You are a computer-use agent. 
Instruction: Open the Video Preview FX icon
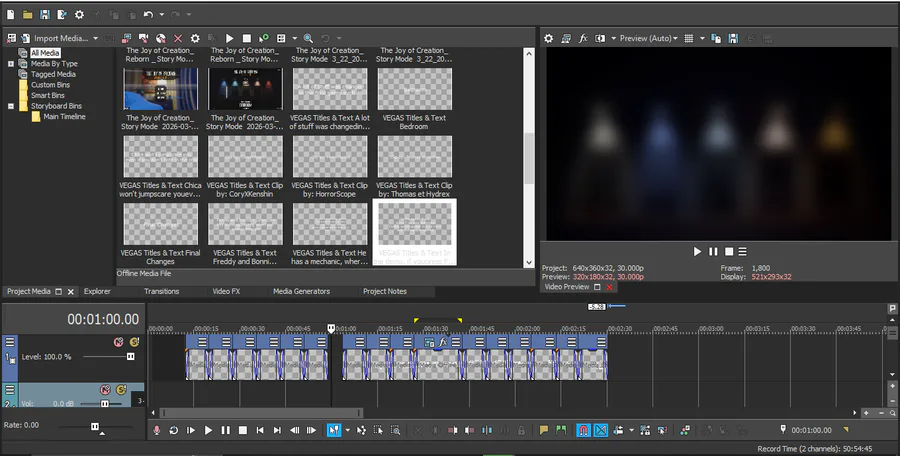(x=582, y=38)
